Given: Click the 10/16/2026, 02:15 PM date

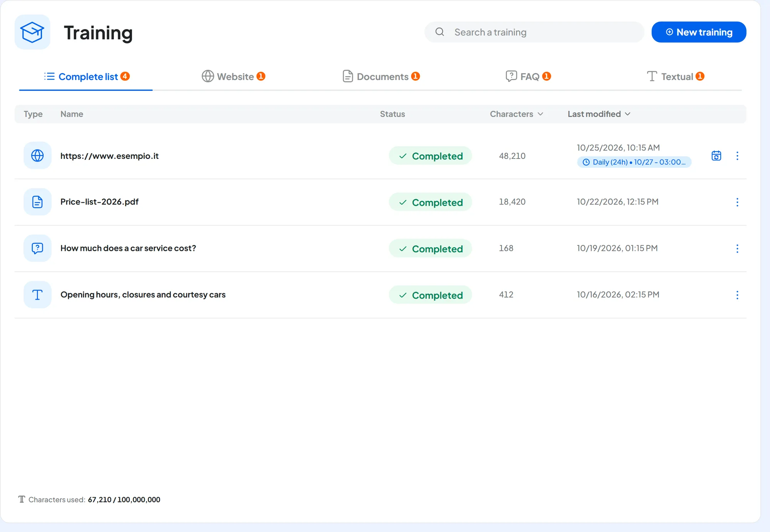Looking at the screenshot, I should click(618, 295).
